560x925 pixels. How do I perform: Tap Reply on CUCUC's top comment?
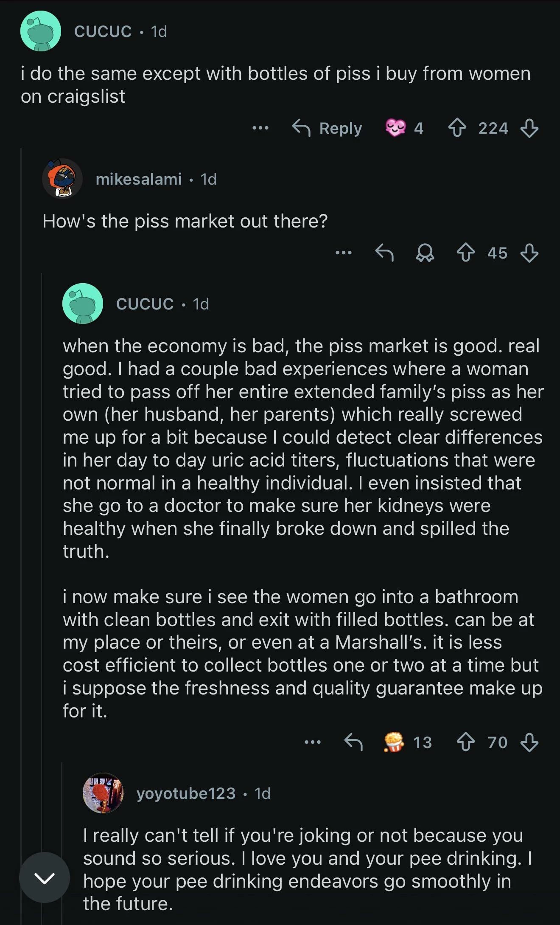pyautogui.click(x=327, y=128)
